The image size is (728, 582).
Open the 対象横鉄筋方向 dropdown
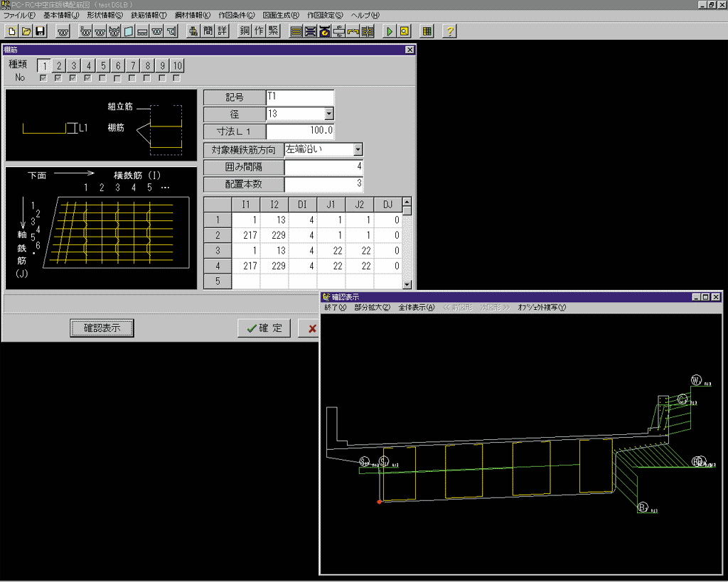(x=358, y=150)
